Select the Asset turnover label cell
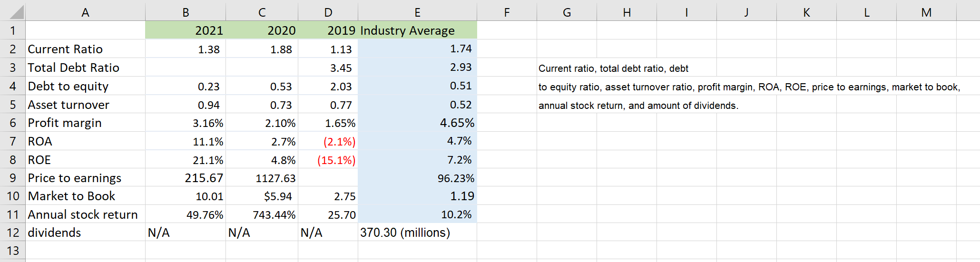The height and width of the screenshot is (262, 980). point(85,105)
